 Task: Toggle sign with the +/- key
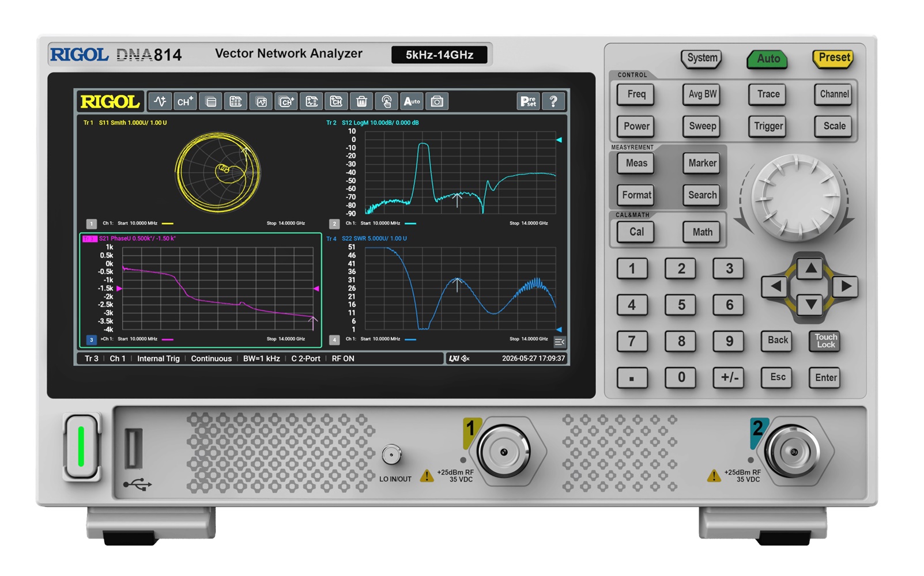(x=729, y=377)
